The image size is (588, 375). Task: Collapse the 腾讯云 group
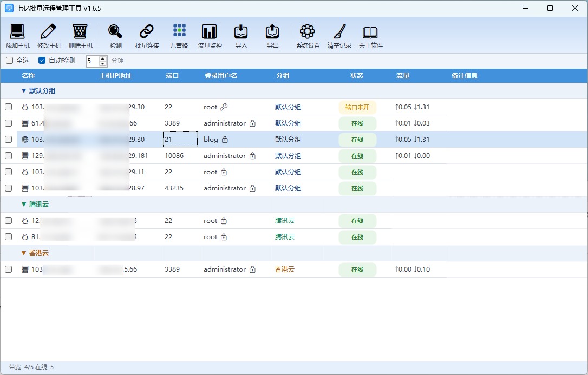point(24,204)
